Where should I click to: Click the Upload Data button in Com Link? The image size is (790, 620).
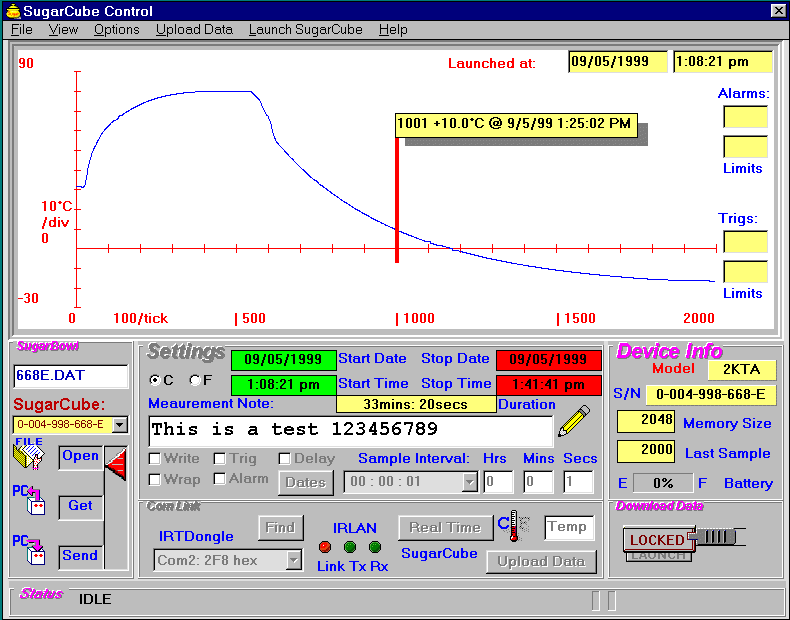tap(541, 562)
